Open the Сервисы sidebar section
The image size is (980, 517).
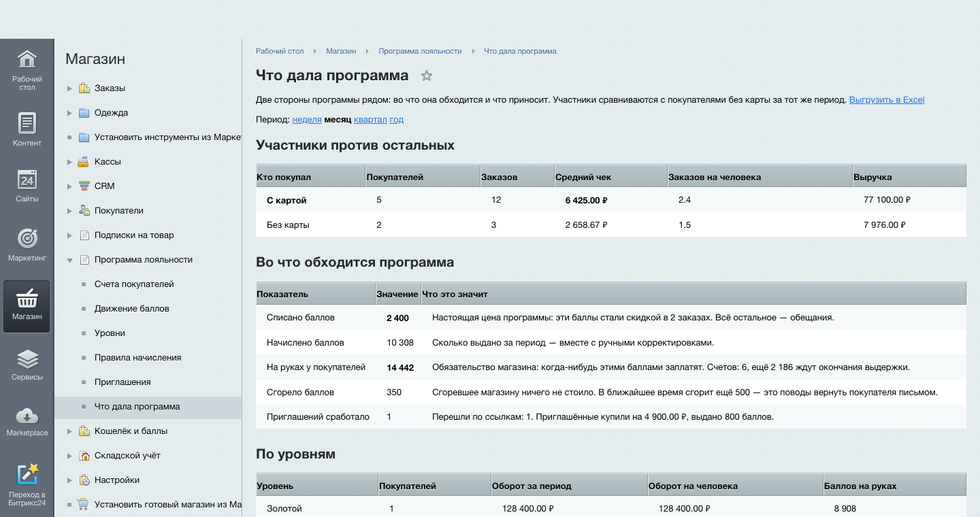click(27, 364)
